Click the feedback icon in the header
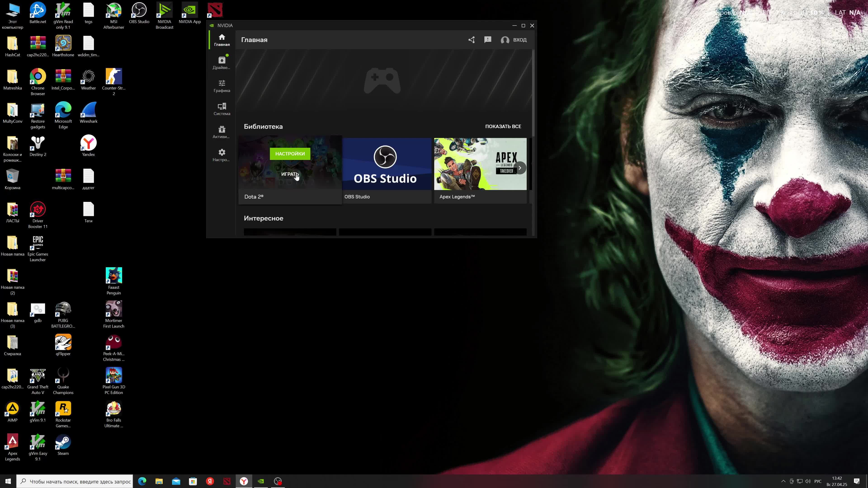This screenshot has height=488, width=868. click(x=488, y=40)
